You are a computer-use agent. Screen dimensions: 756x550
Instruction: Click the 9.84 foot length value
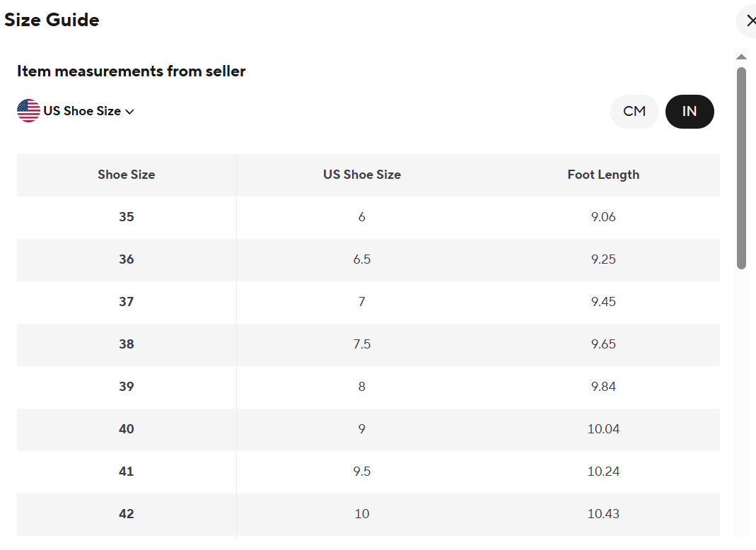tap(603, 387)
